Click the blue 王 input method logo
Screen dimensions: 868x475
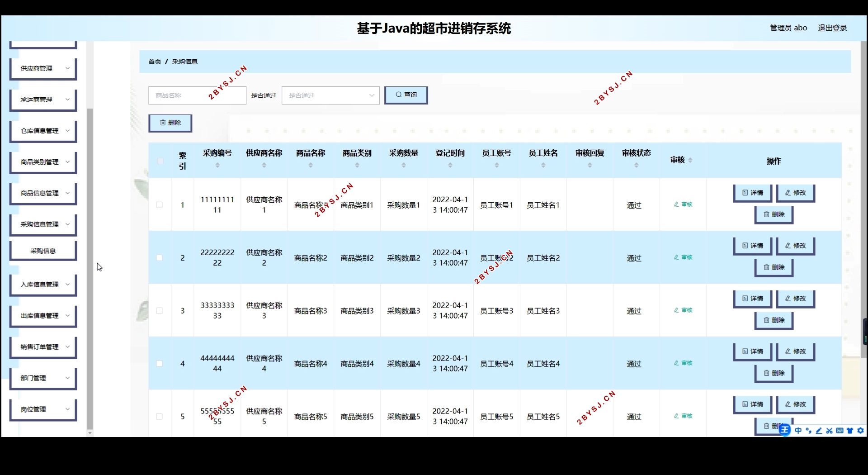[785, 430]
